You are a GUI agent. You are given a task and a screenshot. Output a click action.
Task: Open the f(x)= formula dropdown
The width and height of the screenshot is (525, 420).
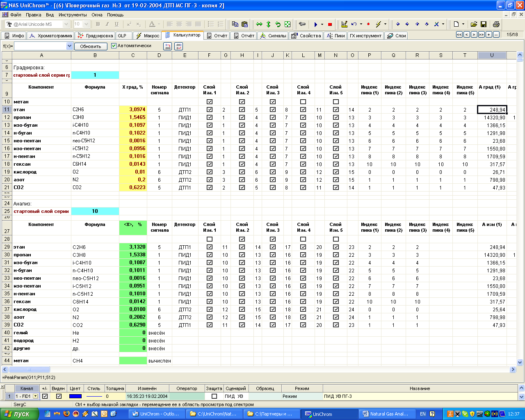69,46
